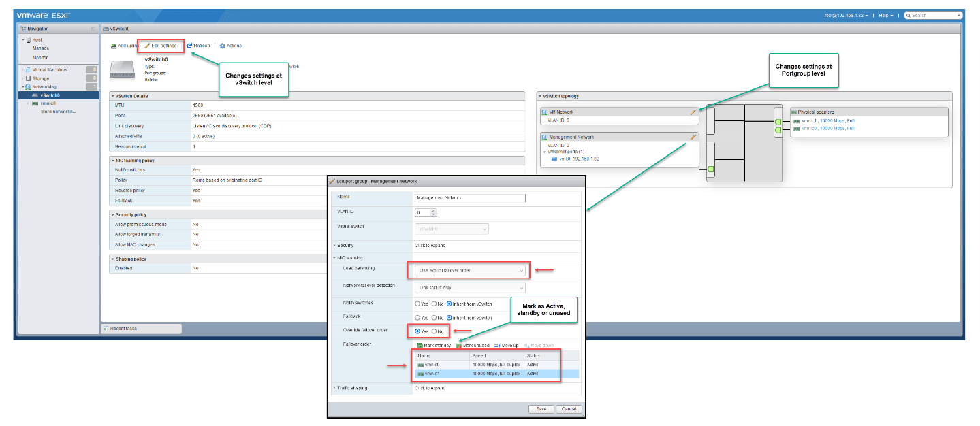Open the Network failover detection dropdown

(x=470, y=288)
